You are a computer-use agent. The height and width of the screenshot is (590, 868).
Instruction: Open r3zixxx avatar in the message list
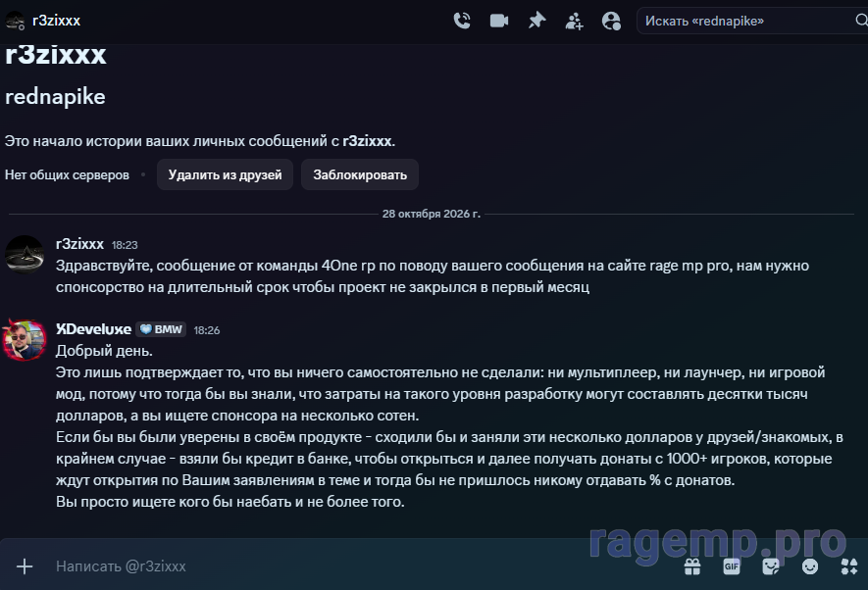(x=25, y=255)
